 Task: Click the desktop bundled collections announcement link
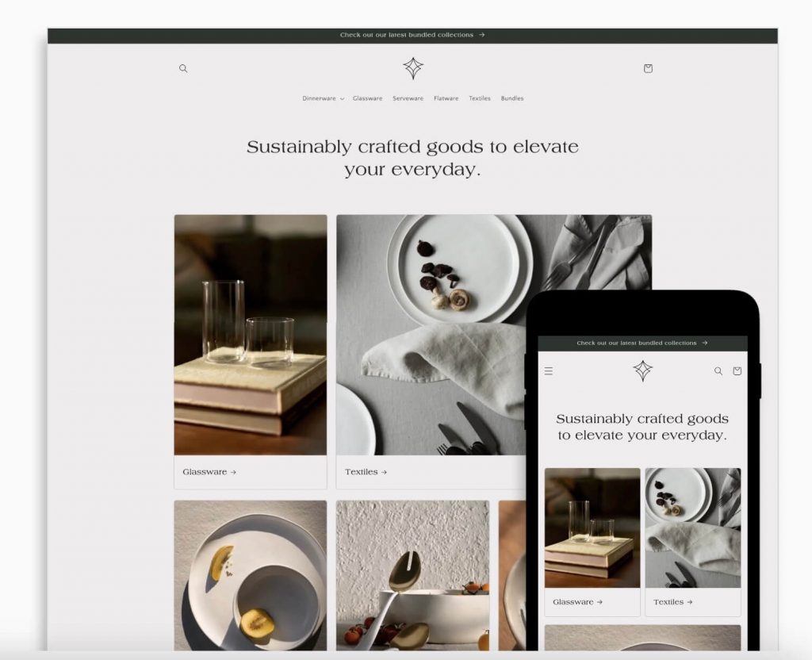[412, 35]
